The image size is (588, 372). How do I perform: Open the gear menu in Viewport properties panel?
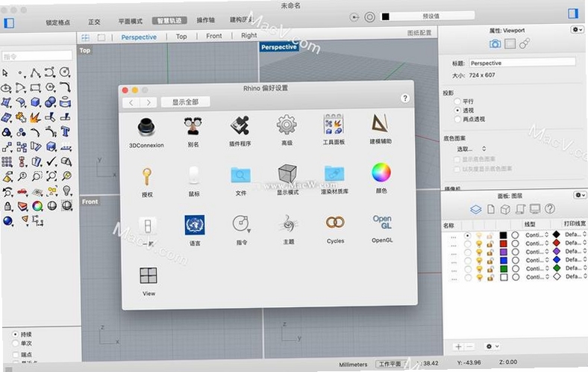[x=577, y=30]
